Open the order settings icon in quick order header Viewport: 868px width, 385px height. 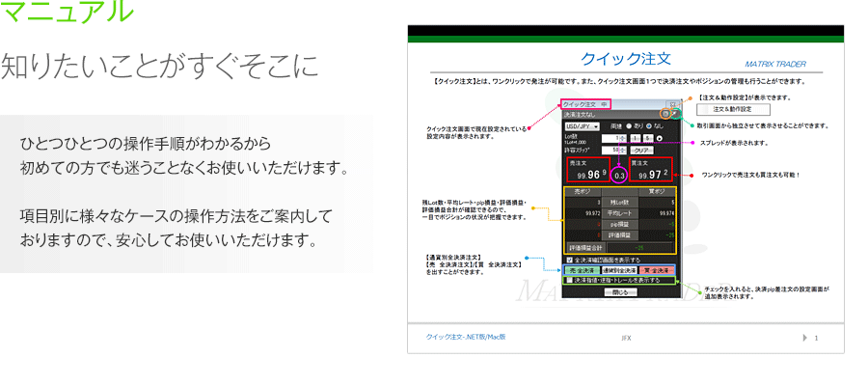665,114
